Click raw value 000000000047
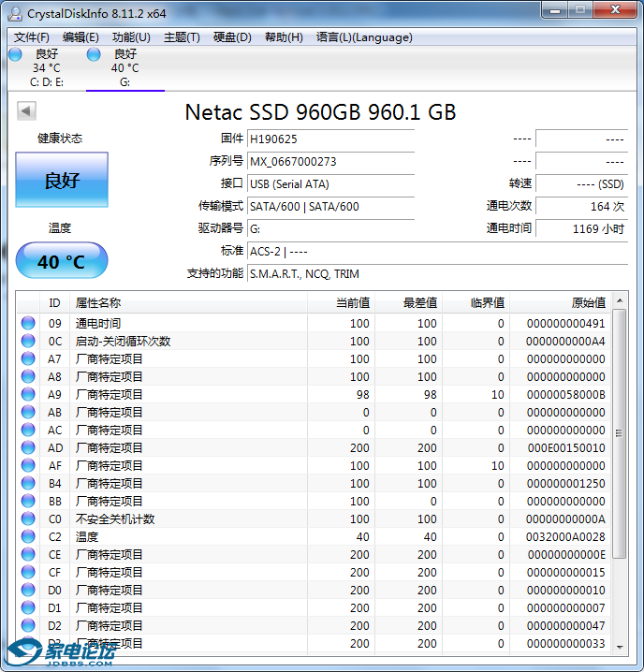Viewport: 644px width, 672px height. pyautogui.click(x=566, y=626)
